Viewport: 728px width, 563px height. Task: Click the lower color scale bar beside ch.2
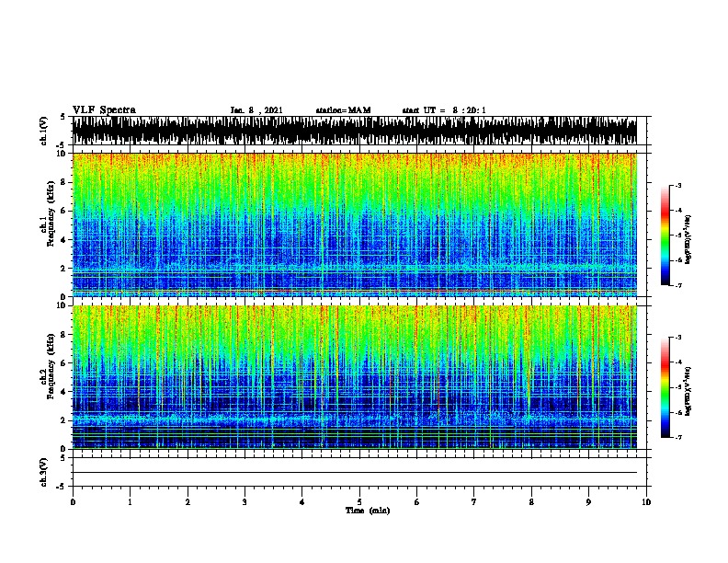pos(665,387)
